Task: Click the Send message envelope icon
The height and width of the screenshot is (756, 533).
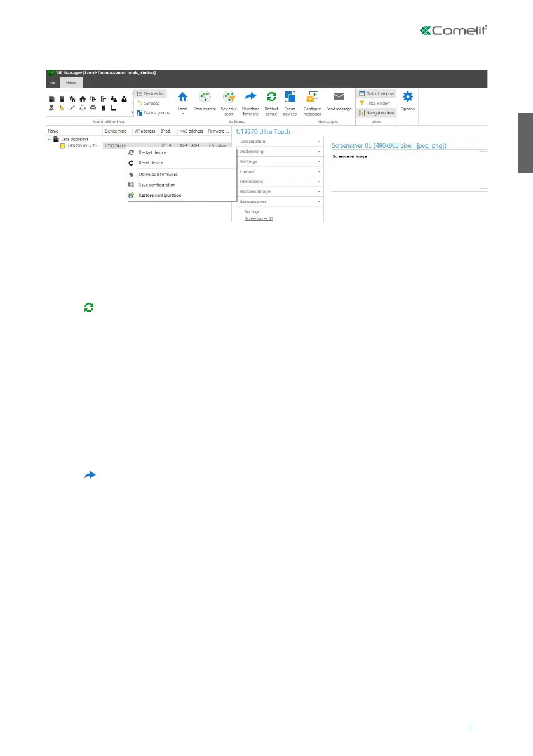Action: pos(339,97)
